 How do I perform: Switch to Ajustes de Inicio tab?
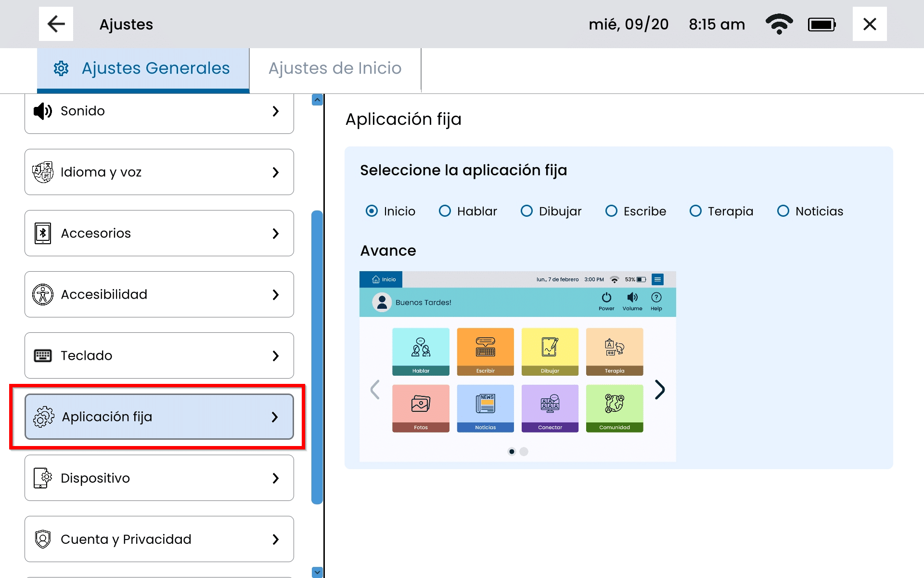tap(335, 68)
